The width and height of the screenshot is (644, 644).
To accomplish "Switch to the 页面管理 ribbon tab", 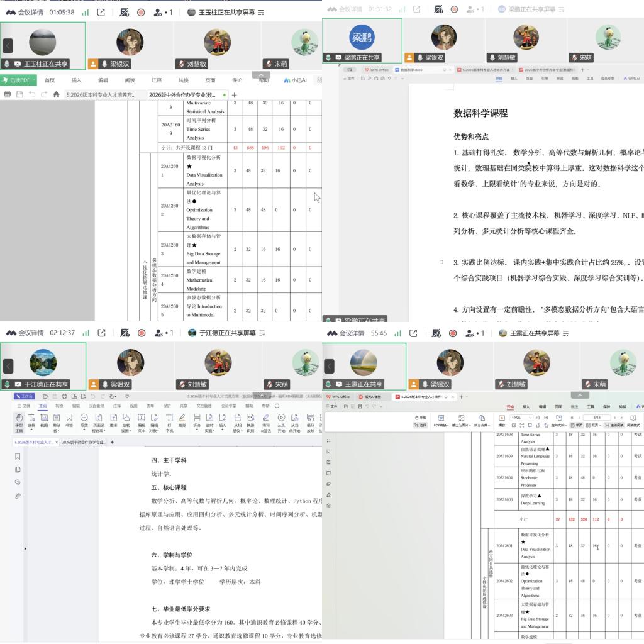I will 96,406.
